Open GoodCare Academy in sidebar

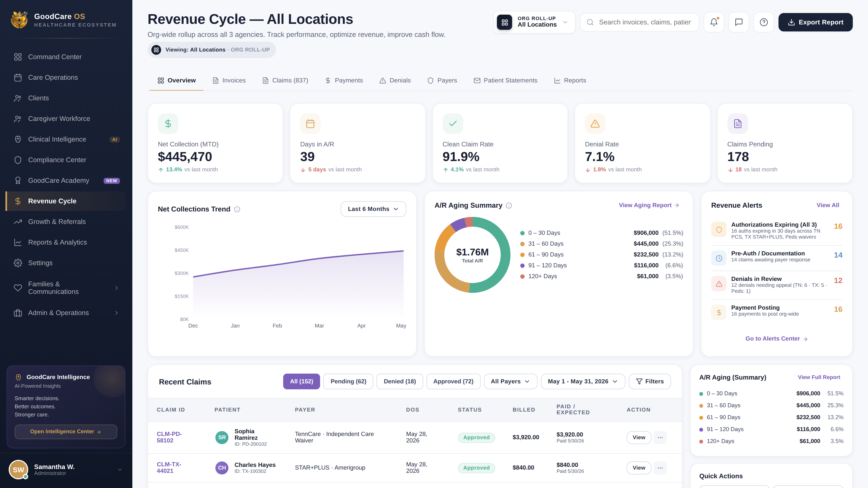(66, 181)
